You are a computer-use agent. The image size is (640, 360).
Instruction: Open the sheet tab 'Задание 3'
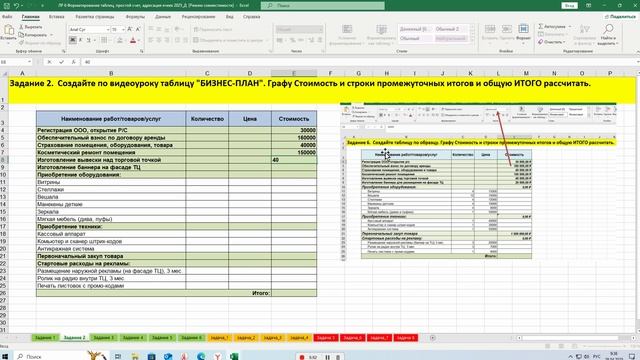coord(104,338)
